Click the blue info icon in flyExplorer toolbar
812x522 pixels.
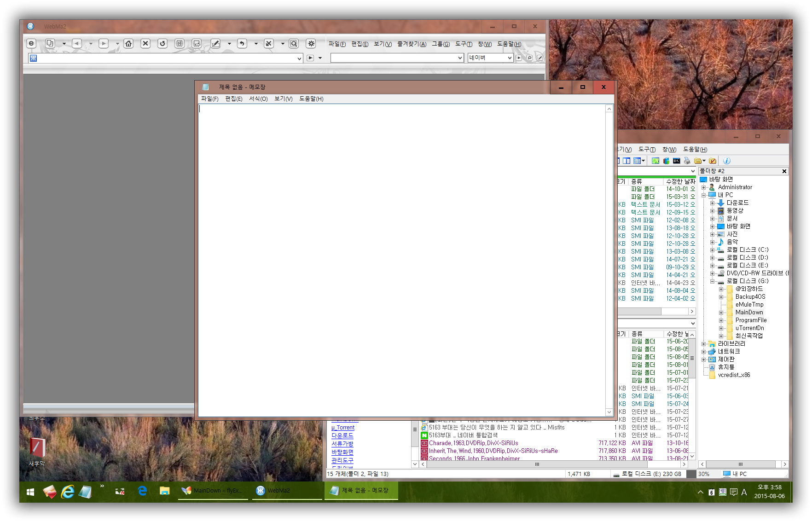[727, 161]
